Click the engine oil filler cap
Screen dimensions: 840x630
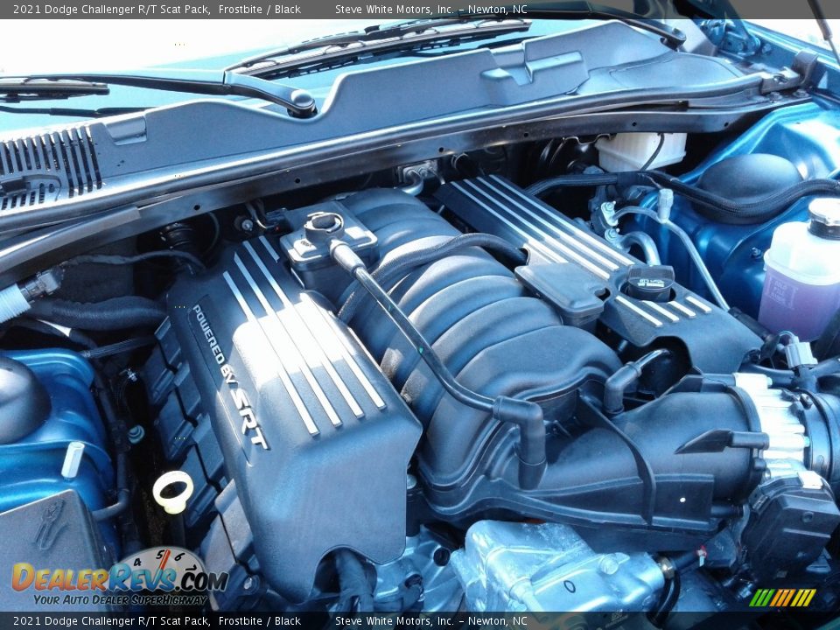[650, 283]
